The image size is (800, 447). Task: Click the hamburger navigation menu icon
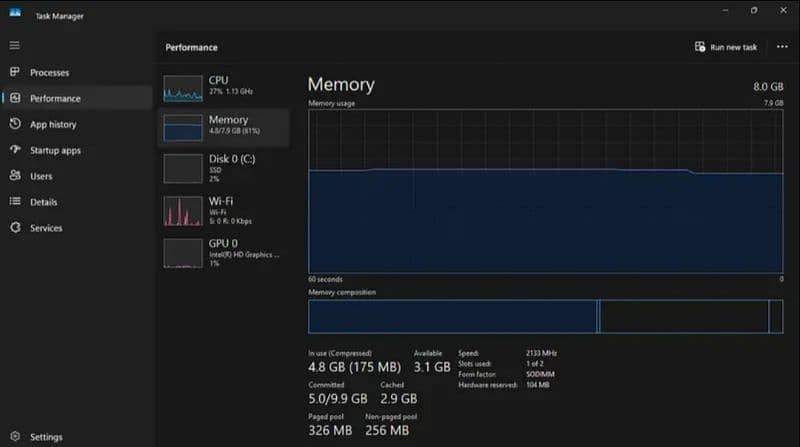(14, 45)
